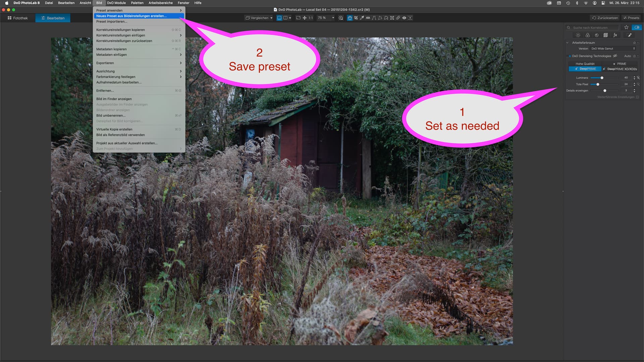Open the Paletten menu

click(137, 3)
